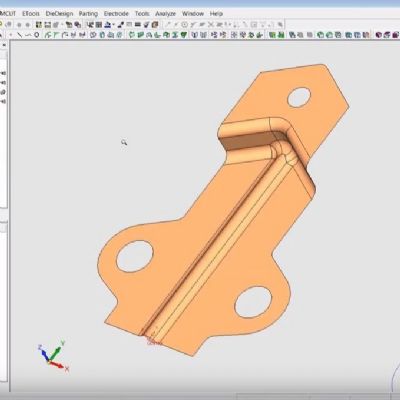Viewport: 400px width, 400px height.
Task: Click the blue stamp-like toolbar icon
Action: point(108,24)
